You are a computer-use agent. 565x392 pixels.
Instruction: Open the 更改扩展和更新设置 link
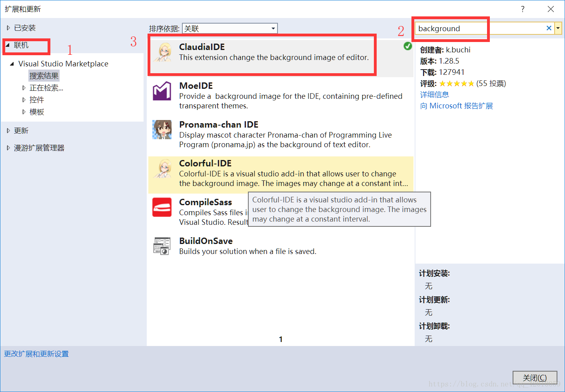pyautogui.click(x=36, y=354)
